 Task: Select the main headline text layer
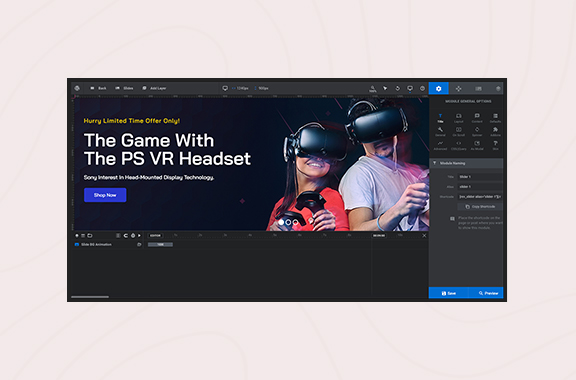point(167,150)
